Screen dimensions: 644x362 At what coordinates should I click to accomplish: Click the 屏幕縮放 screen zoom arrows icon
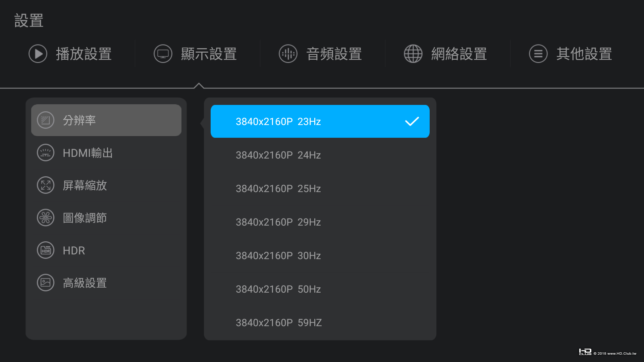tap(46, 185)
